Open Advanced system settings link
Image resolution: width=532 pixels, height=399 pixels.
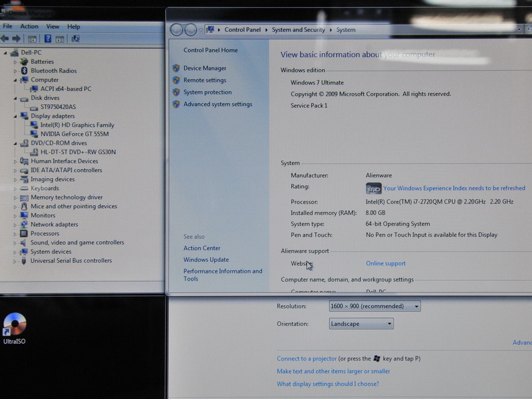click(x=218, y=104)
